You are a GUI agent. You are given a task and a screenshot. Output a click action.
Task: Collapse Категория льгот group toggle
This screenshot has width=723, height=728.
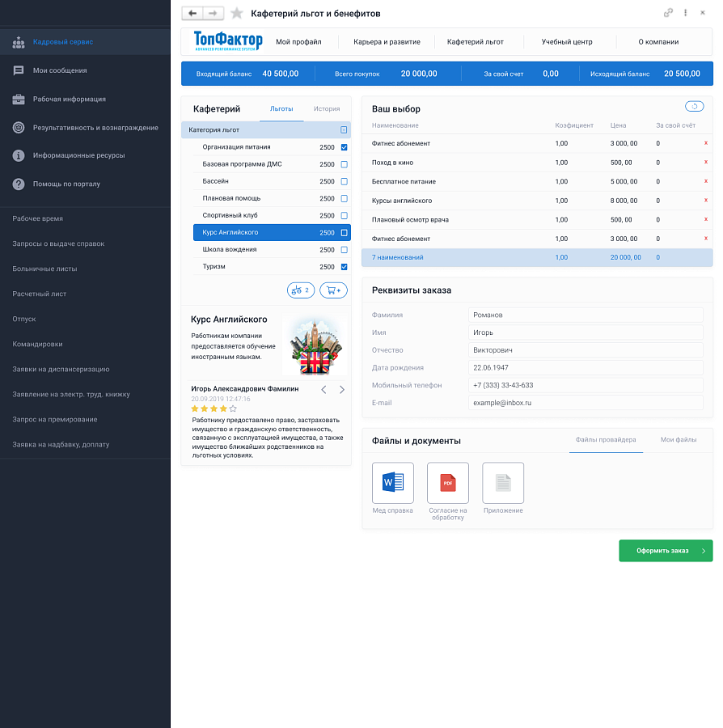(344, 130)
